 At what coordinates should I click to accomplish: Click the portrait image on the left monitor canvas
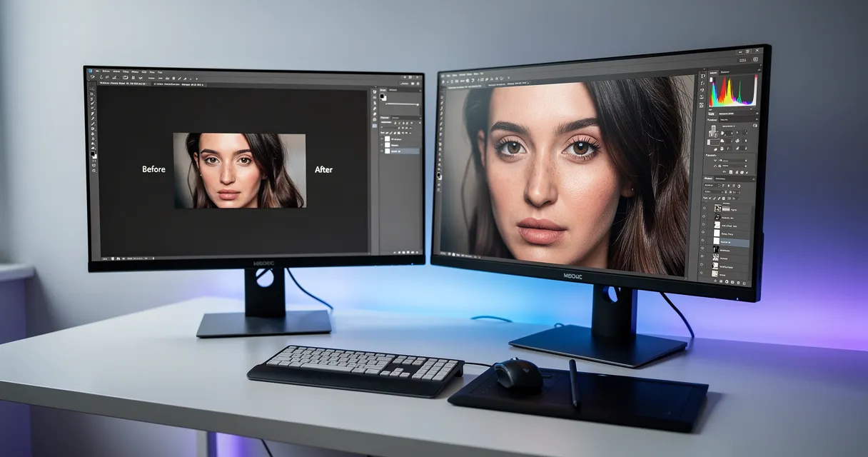click(x=239, y=171)
